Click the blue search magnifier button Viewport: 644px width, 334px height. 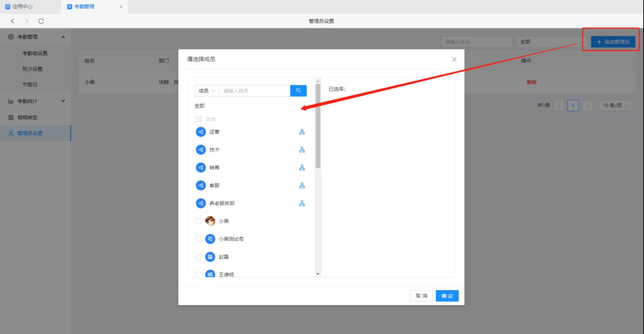(x=298, y=91)
